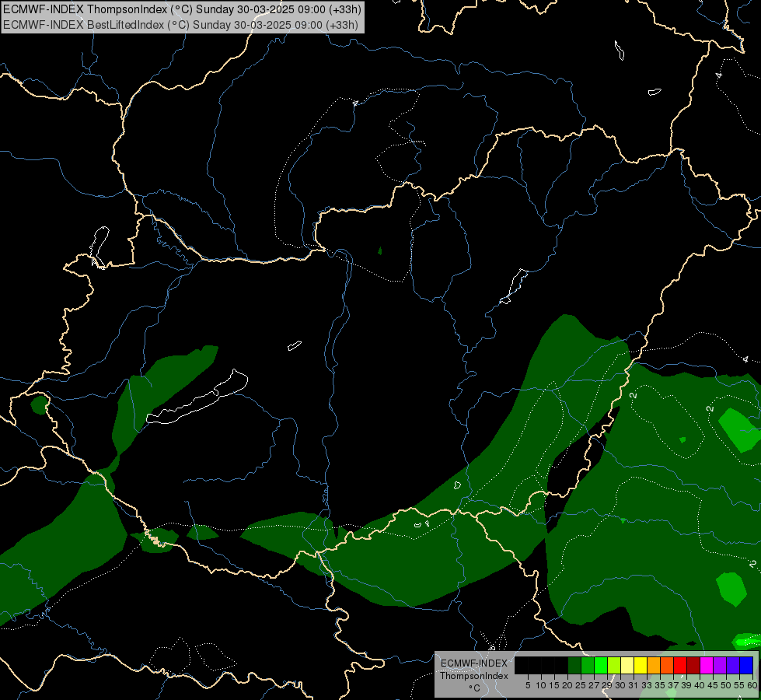
Task: Click legend tick value 39
Action: click(x=686, y=685)
